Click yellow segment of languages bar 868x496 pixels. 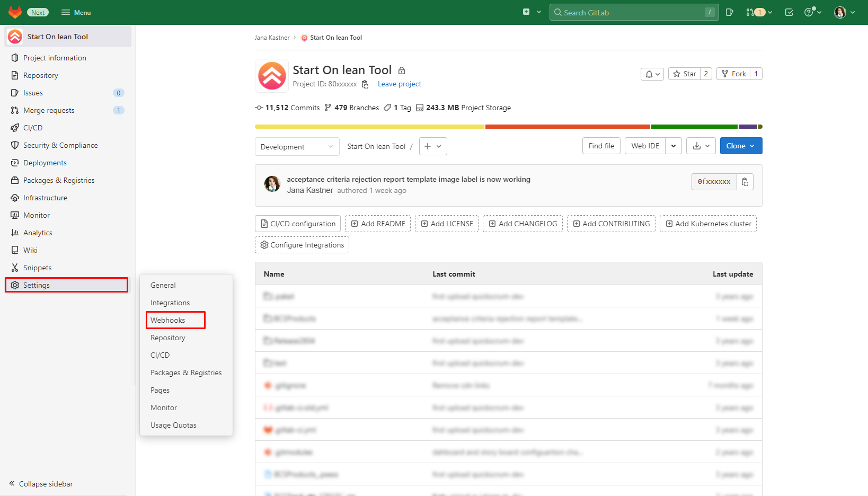pos(369,127)
